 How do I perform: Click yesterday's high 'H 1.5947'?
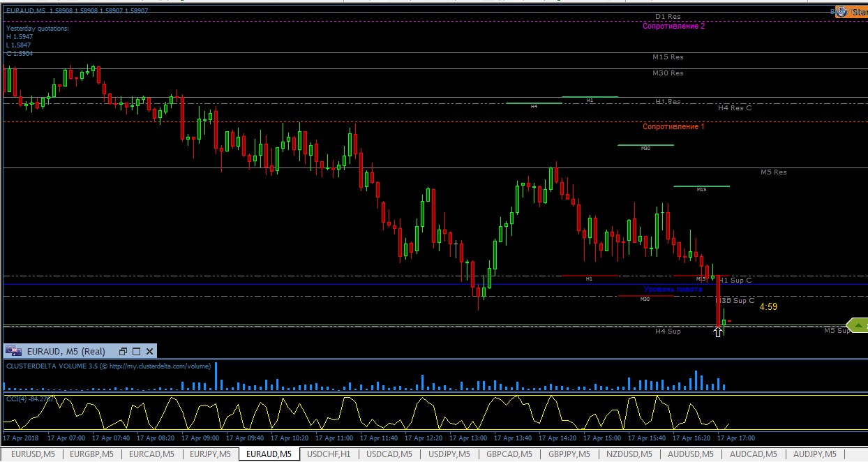pos(19,37)
